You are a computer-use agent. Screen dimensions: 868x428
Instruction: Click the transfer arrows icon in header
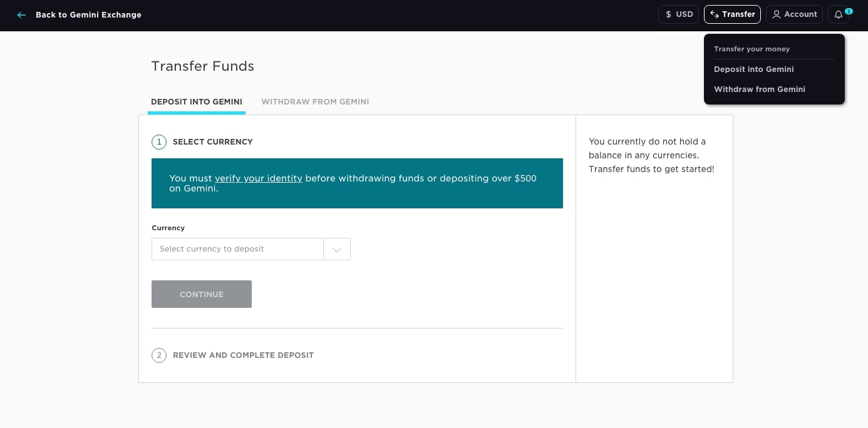pyautogui.click(x=714, y=14)
